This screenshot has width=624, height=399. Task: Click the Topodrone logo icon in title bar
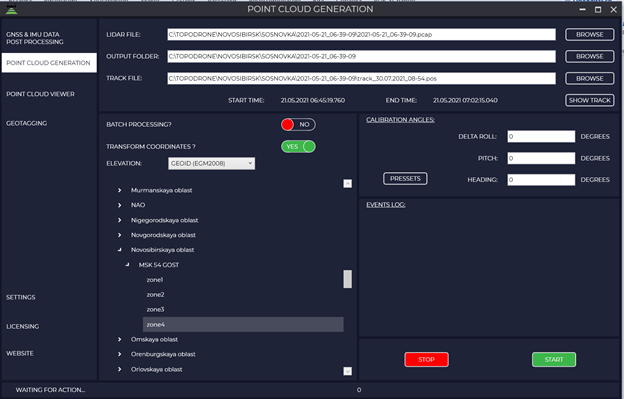(x=12, y=9)
